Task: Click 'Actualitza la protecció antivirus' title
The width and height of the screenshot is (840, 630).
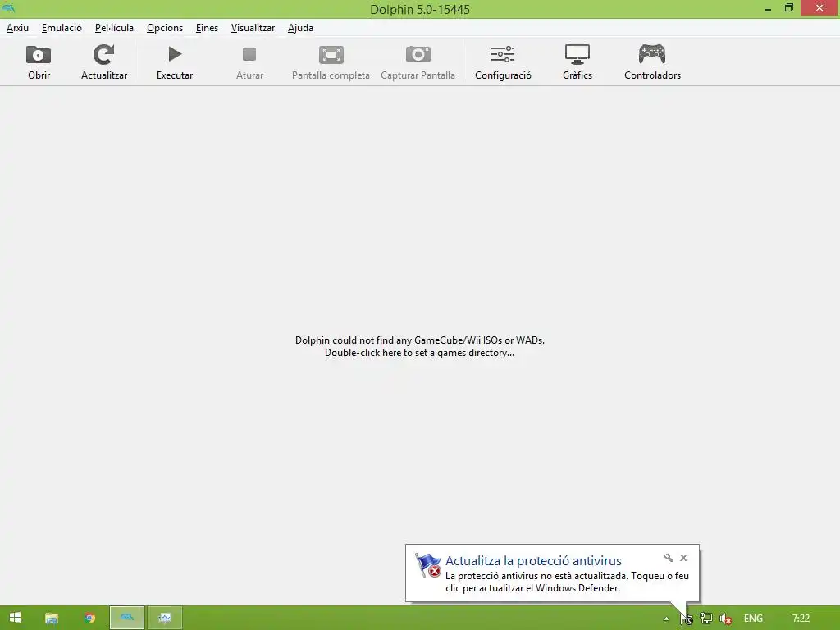Action: (533, 561)
